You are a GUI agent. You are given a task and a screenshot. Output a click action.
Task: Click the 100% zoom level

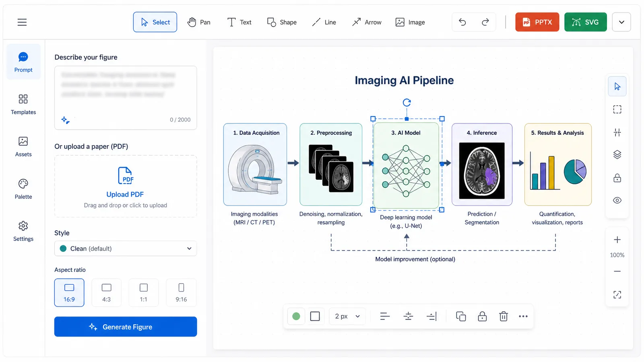[617, 255]
